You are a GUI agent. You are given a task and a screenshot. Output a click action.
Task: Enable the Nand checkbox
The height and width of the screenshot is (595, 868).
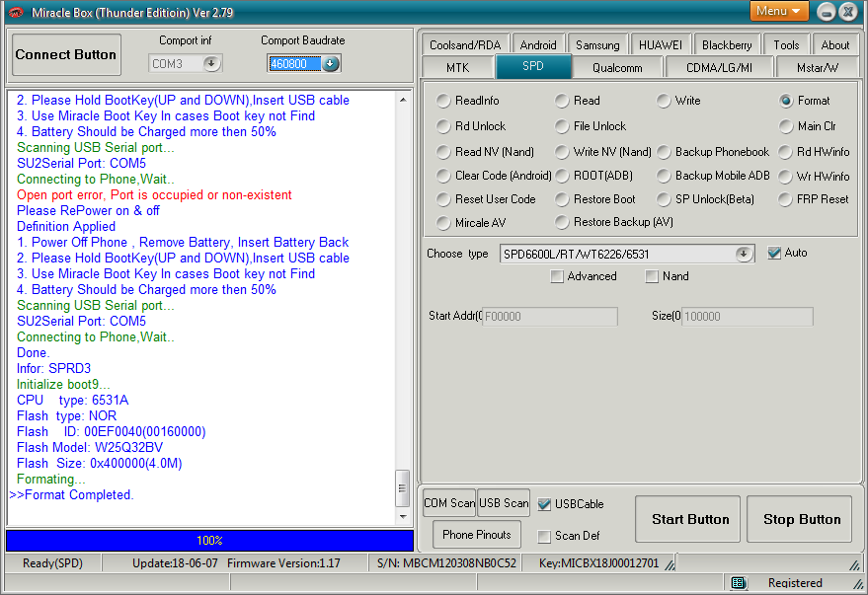(652, 276)
